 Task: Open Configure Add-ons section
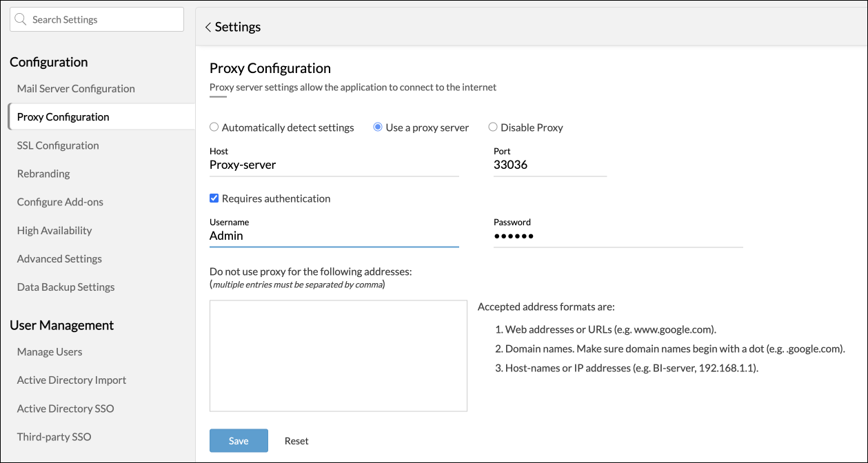[x=60, y=202]
